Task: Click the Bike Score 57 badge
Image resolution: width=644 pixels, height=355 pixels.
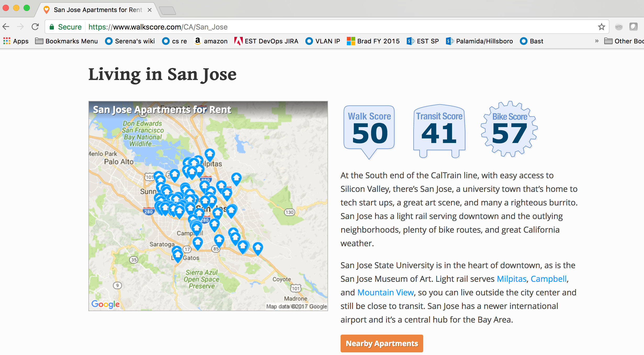Action: [509, 129]
